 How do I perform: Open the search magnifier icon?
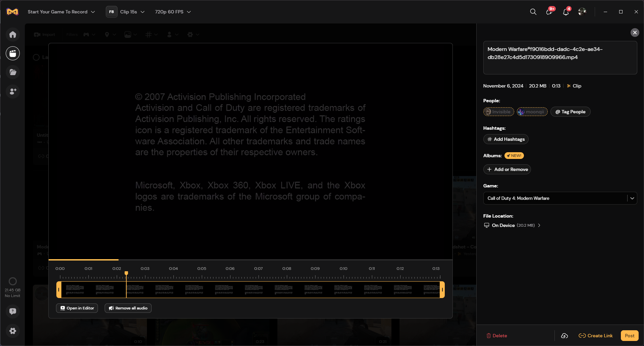tap(533, 12)
